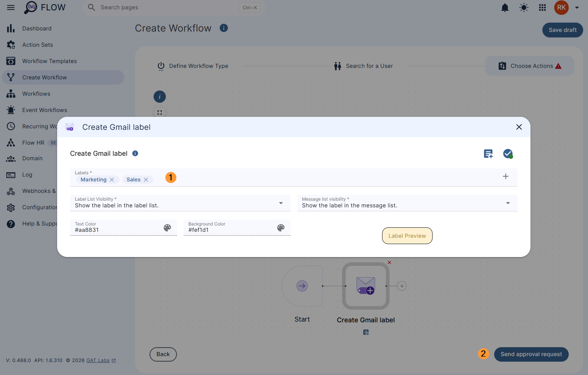This screenshot has height=375, width=588.
Task: Go to Search for a User step
Action: point(363,66)
